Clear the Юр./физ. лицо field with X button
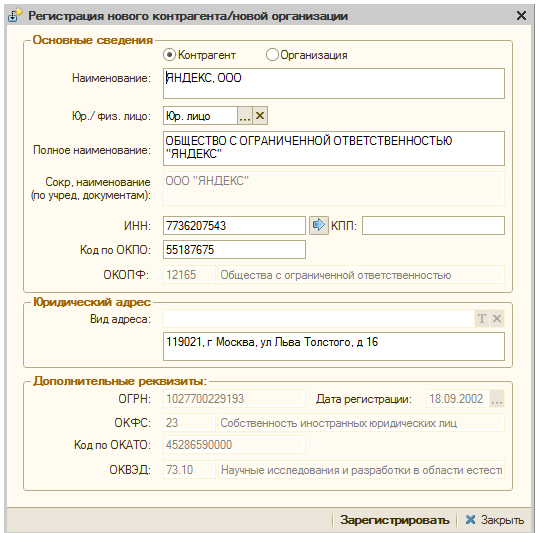The height and width of the screenshot is (533, 536). (260, 116)
